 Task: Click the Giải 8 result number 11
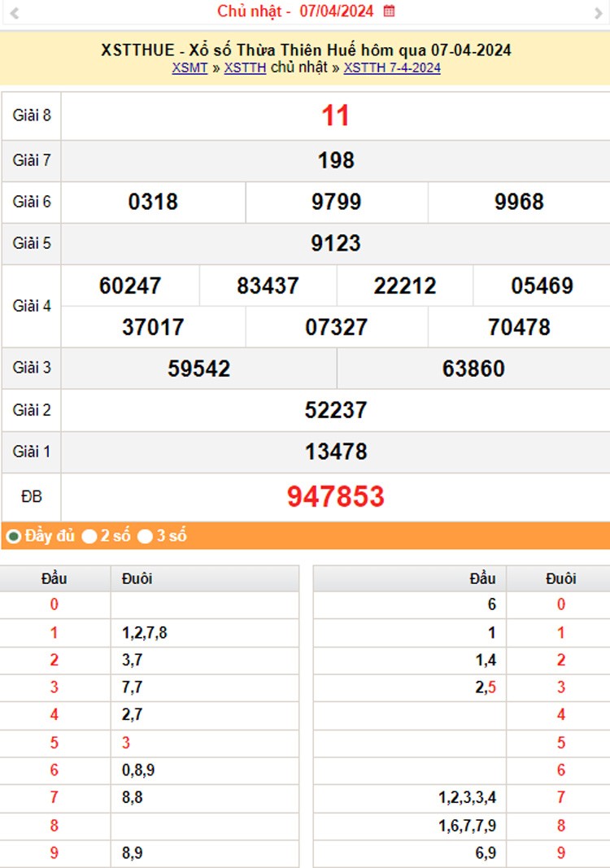point(335,116)
